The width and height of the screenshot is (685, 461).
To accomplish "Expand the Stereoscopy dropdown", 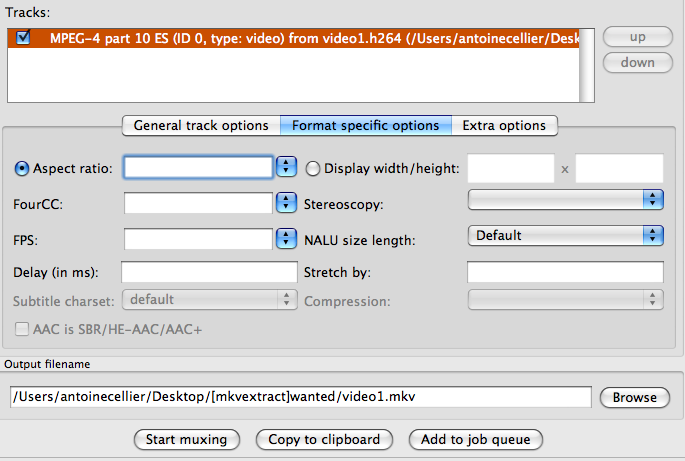I will 566,200.
